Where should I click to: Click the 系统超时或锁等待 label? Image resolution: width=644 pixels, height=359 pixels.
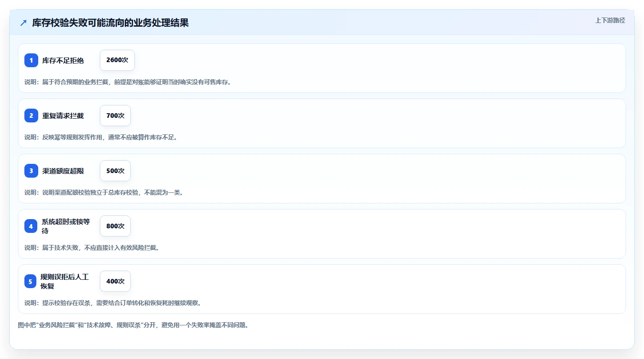pyautogui.click(x=66, y=226)
